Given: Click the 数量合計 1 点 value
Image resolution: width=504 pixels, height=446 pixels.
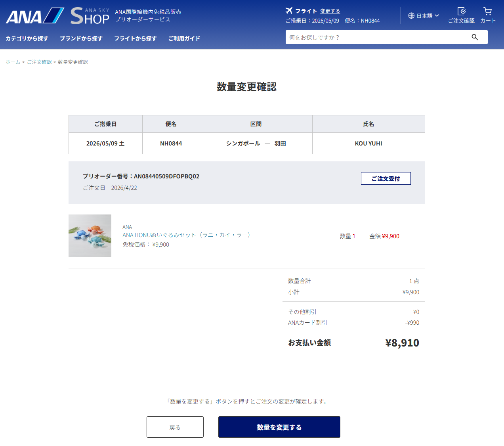Looking at the screenshot, I should point(414,281).
